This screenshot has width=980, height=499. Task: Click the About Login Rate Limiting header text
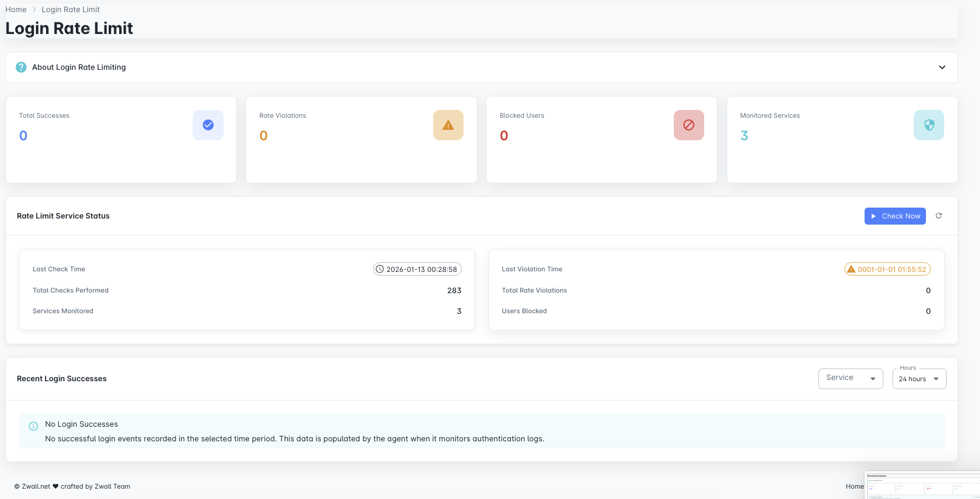click(79, 67)
